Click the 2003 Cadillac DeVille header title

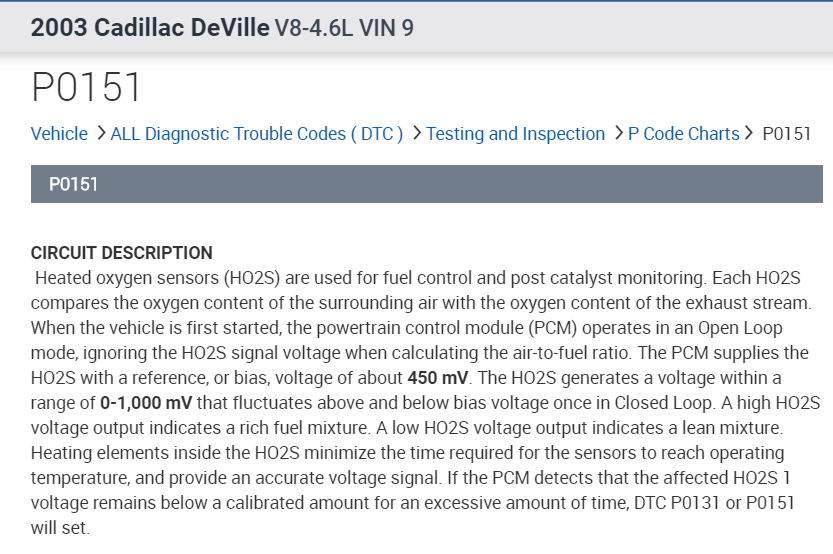click(x=150, y=27)
